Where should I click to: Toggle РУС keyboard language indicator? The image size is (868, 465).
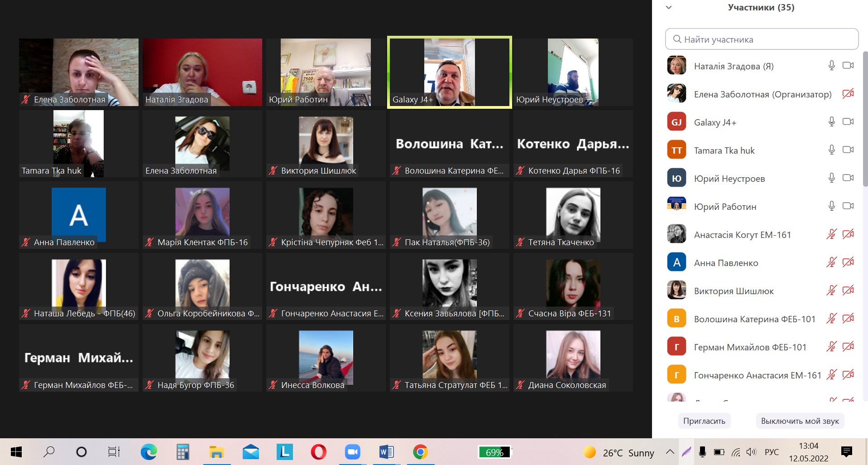[x=772, y=452]
